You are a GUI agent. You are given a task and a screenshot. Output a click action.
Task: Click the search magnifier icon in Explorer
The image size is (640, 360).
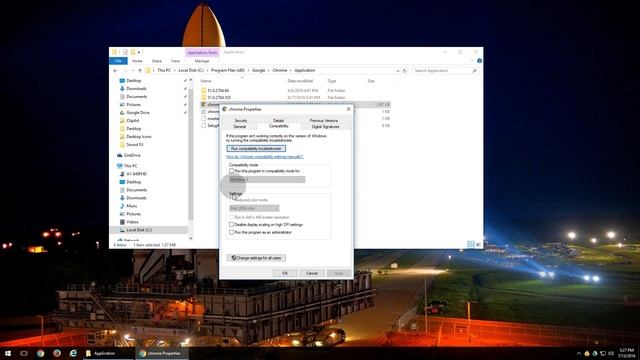point(474,71)
